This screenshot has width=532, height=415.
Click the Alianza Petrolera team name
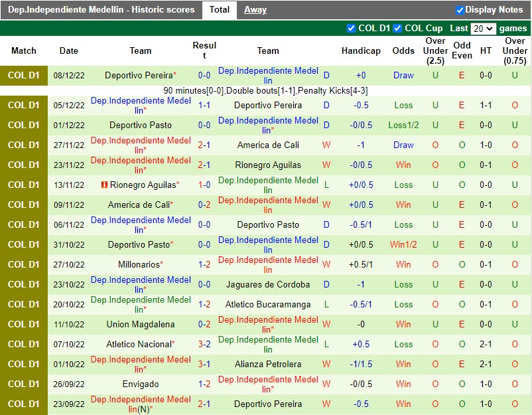coord(268,364)
